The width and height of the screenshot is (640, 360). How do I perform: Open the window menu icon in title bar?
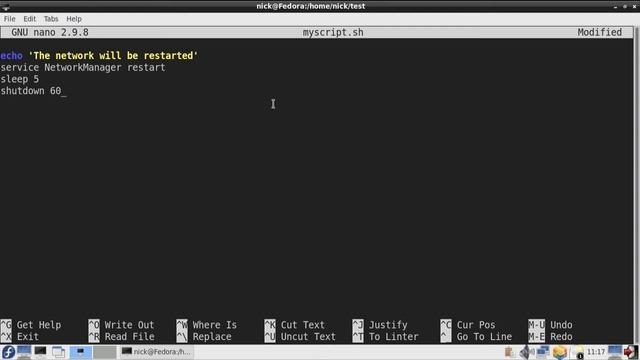tap(6, 6)
